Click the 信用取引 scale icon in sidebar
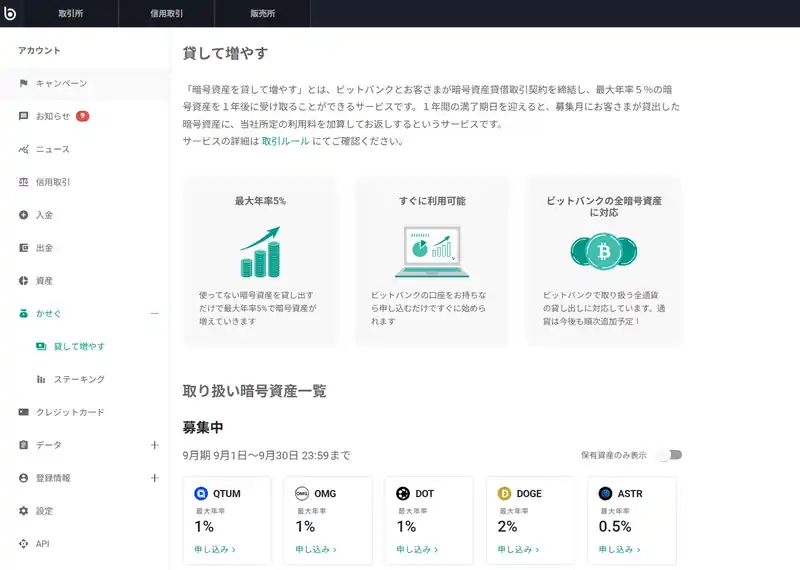Image resolution: width=800 pixels, height=570 pixels. pos(23,182)
